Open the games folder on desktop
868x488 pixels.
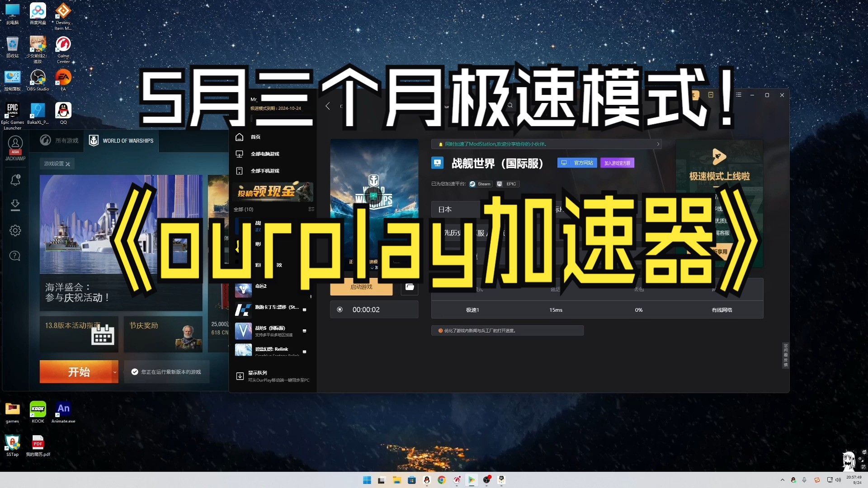click(12, 412)
